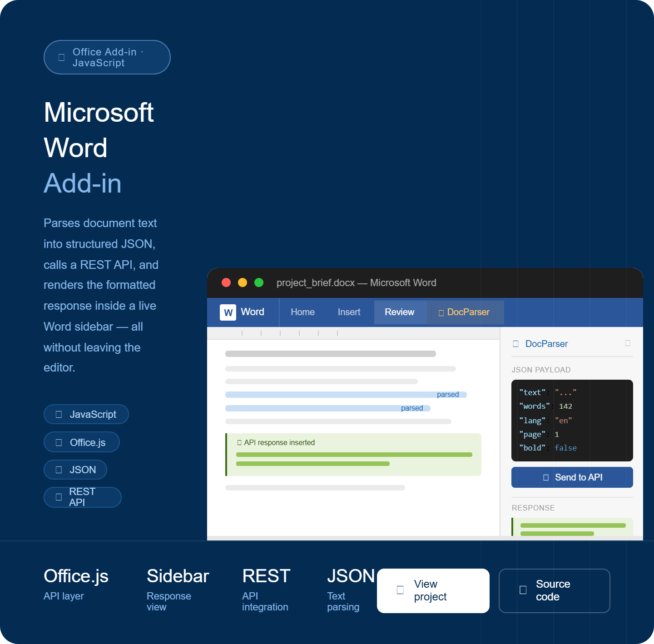Click the icon in Office Add-in badge
Image resolution: width=654 pixels, height=644 pixels.
(x=61, y=57)
